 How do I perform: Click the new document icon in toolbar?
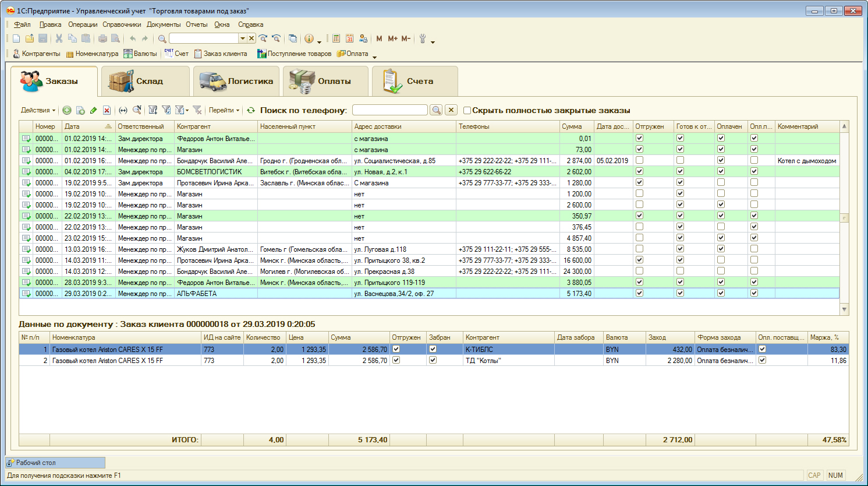tap(16, 38)
